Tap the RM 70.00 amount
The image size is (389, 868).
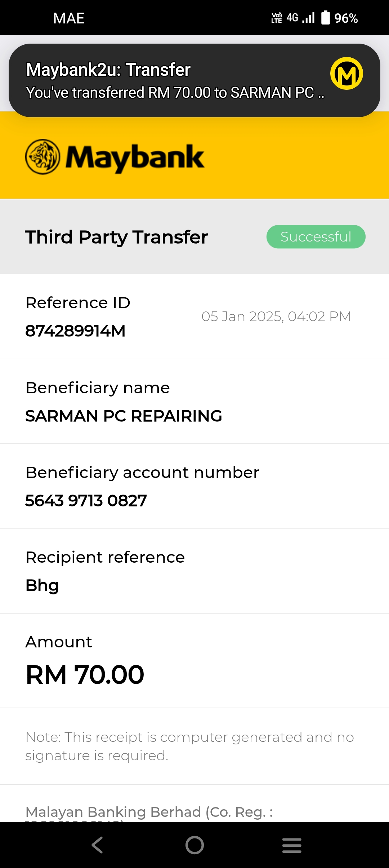tap(85, 674)
